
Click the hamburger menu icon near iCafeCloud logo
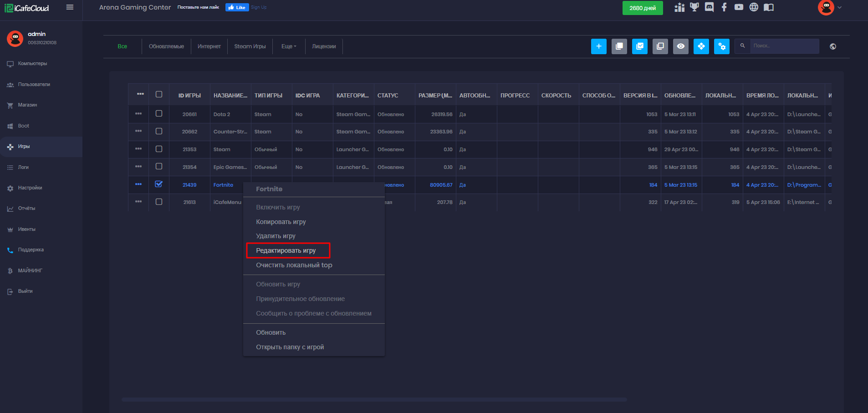tap(70, 7)
